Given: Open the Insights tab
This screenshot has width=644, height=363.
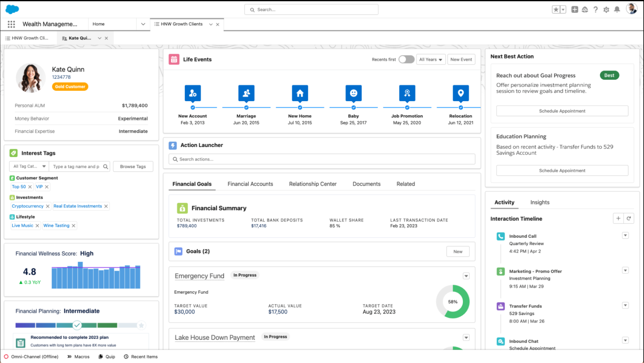Looking at the screenshot, I should click(540, 202).
